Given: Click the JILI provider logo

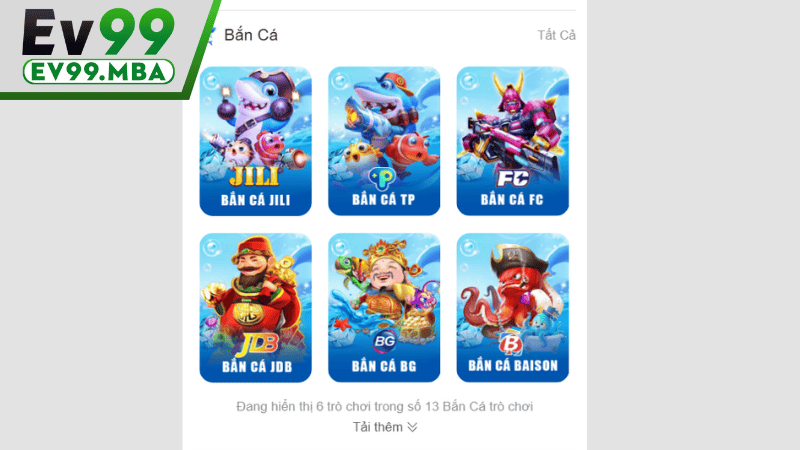Looking at the screenshot, I should click(255, 177).
